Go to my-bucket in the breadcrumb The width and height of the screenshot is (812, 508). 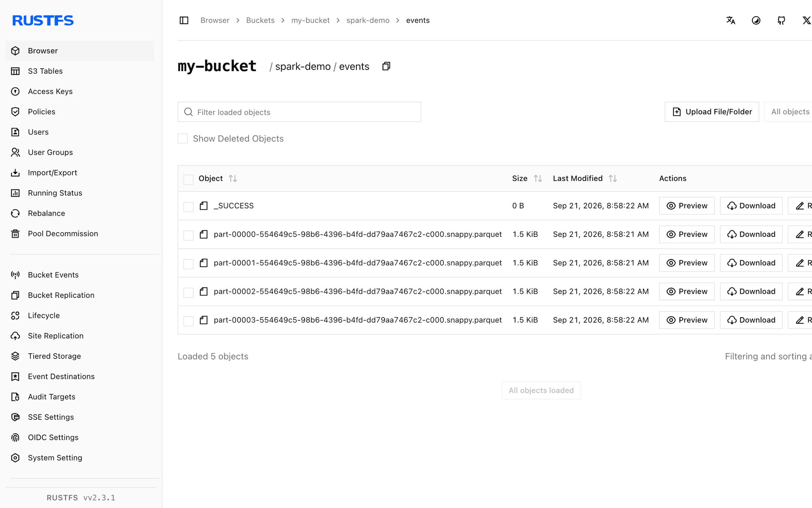(310, 20)
